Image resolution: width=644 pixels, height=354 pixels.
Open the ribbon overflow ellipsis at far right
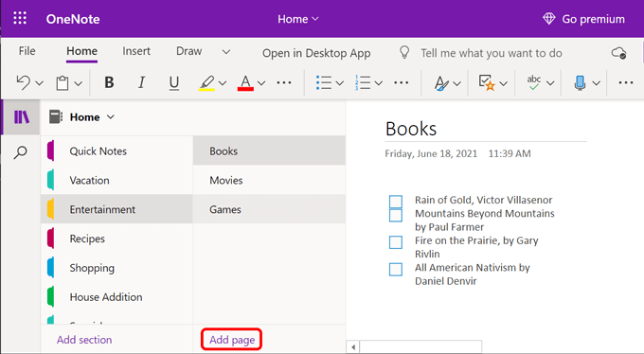point(626,83)
